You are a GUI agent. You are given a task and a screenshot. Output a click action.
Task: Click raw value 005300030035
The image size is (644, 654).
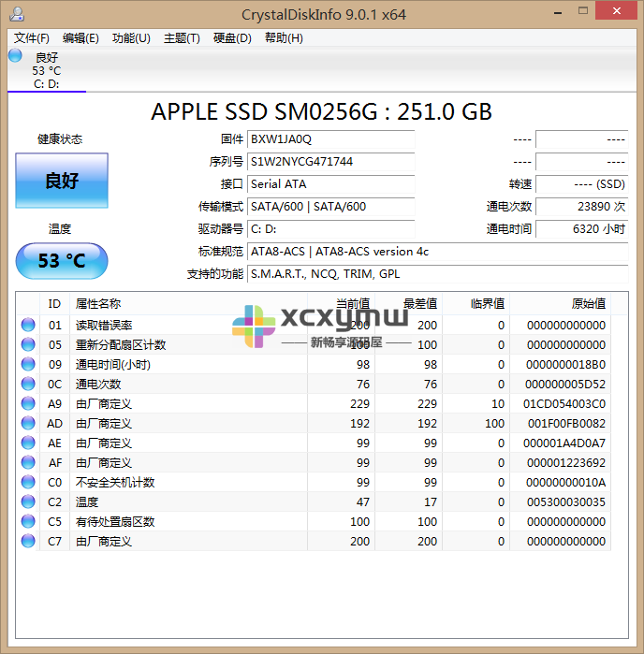click(x=566, y=501)
